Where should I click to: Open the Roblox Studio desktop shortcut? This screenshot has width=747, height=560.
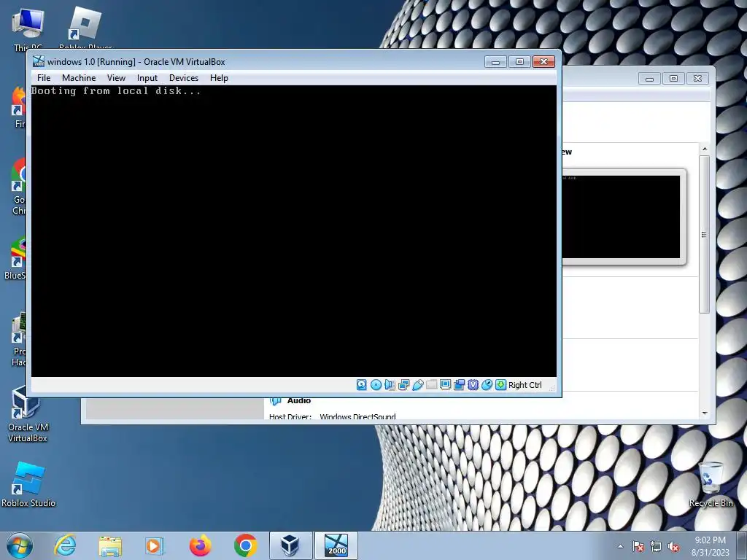point(28,485)
